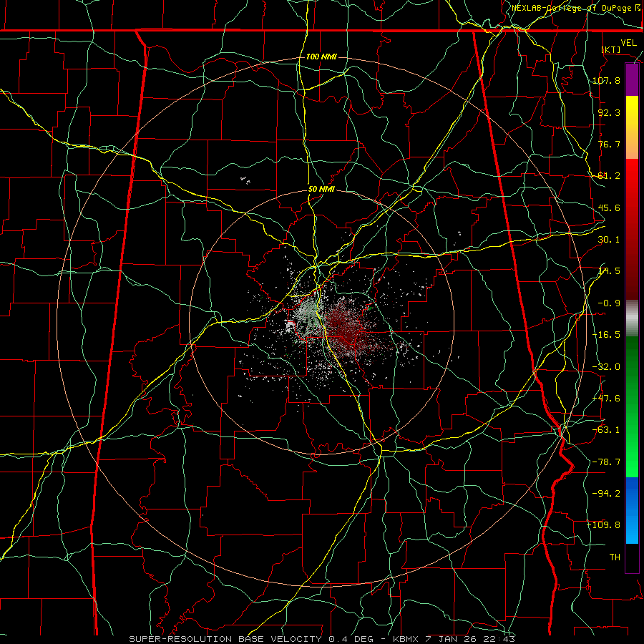Pick the bright green color bar segment

coord(632,406)
